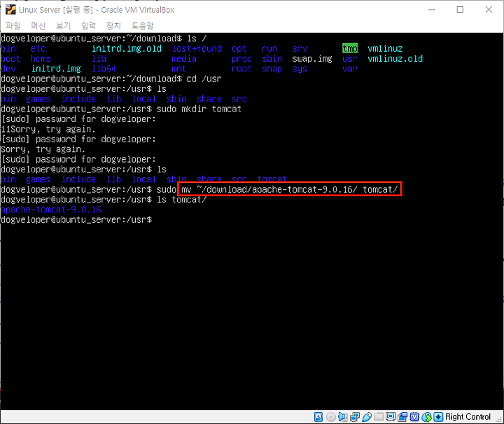Click the VirtualBox icon in the title bar
The image size is (504, 424).
pos(10,10)
